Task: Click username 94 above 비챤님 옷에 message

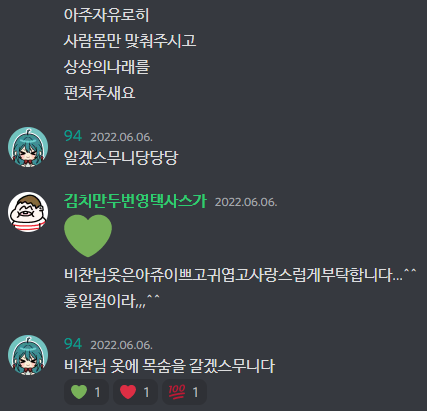Action: 73,344
